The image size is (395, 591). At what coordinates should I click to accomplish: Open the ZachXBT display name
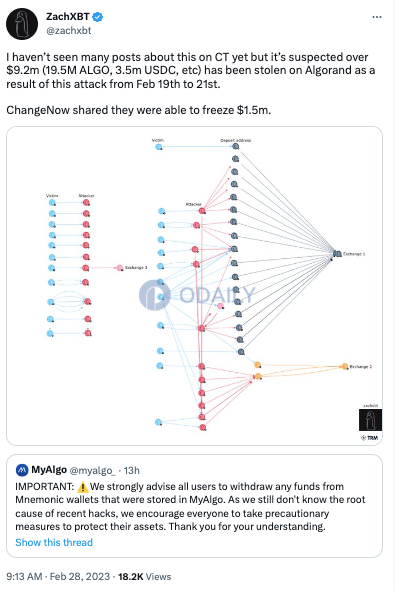click(68, 17)
